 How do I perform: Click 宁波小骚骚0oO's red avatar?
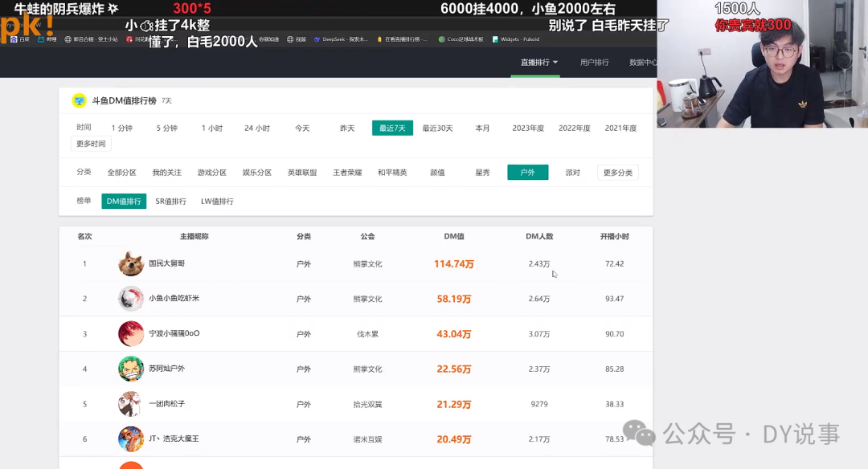[x=131, y=333]
